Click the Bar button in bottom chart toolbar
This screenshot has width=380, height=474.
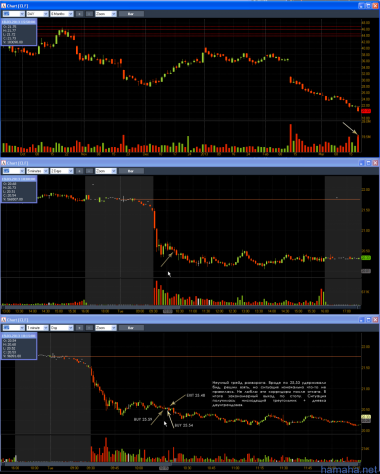(131, 328)
